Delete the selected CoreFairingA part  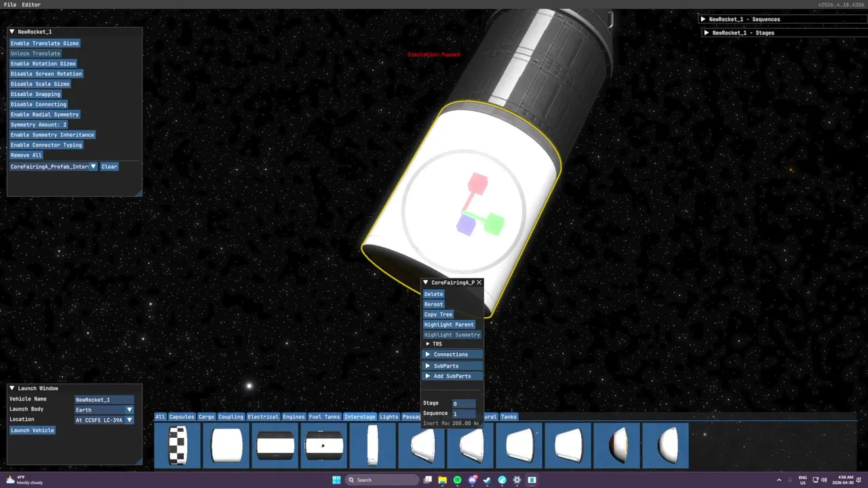tap(433, 294)
